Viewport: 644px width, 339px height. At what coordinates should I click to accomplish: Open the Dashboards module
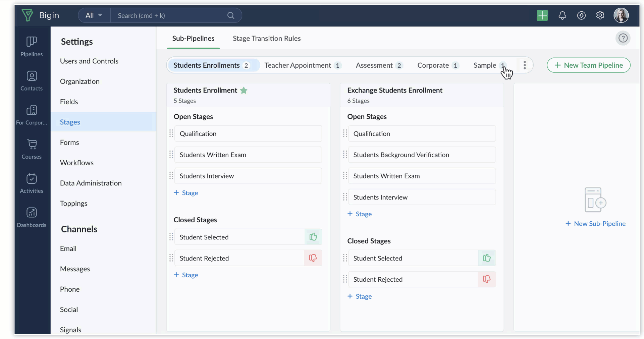coord(32,218)
